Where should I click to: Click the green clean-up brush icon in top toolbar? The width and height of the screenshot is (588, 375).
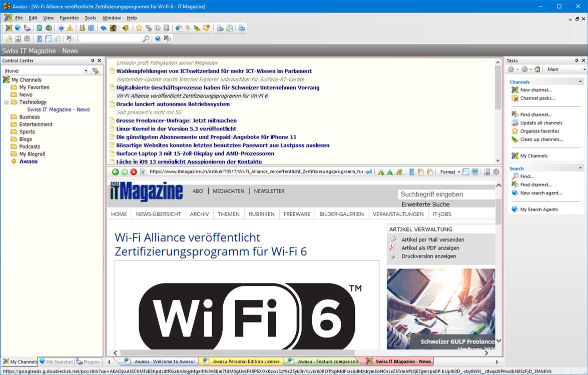197,28
